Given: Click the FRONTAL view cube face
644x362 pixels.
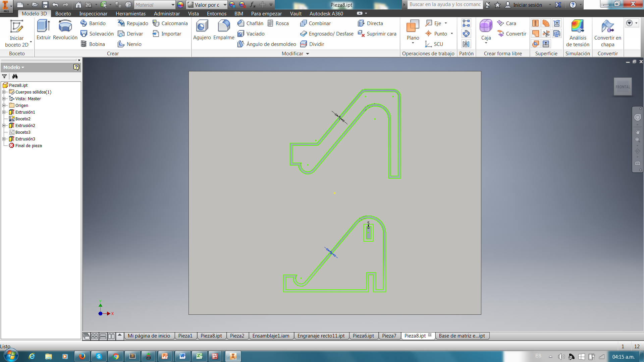Looking at the screenshot, I should pyautogui.click(x=623, y=87).
